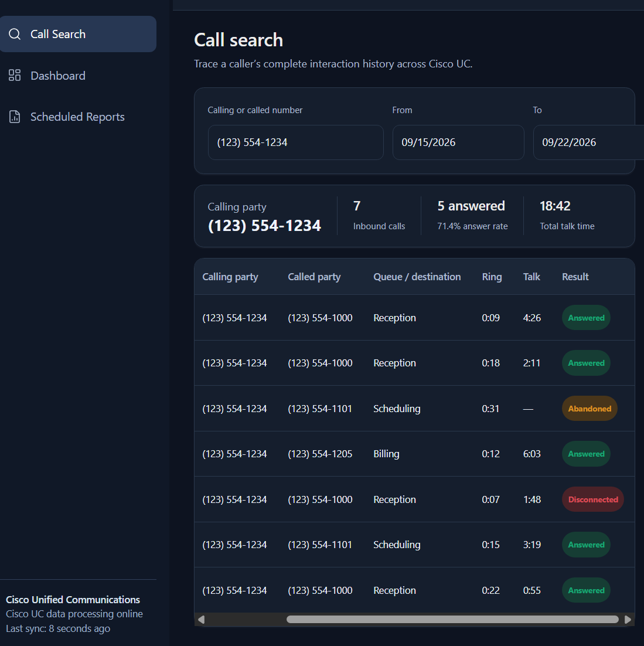Click the 71.4% answer rate text

(x=472, y=226)
